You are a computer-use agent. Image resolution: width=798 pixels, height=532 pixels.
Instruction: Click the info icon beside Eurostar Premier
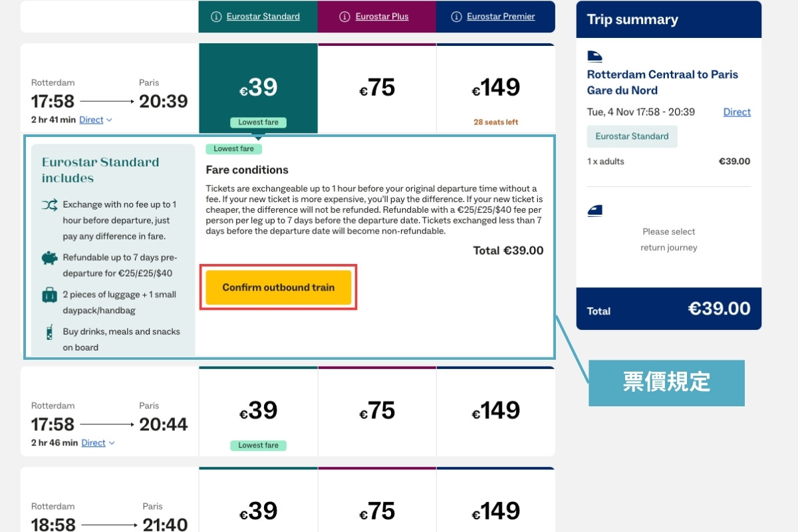[x=456, y=17]
